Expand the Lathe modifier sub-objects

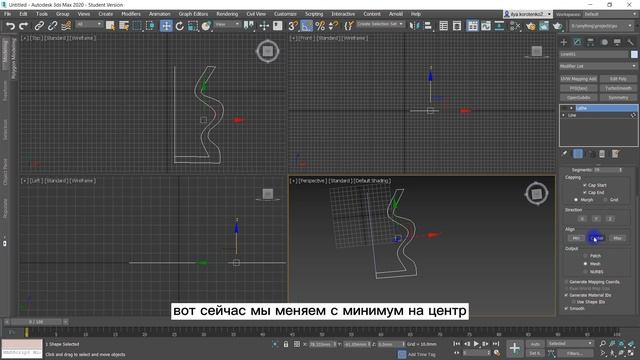tap(571, 108)
